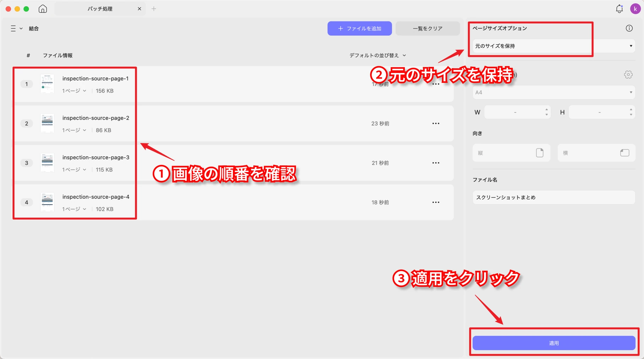Open 元のサイズを保持 dropdown

(x=554, y=46)
